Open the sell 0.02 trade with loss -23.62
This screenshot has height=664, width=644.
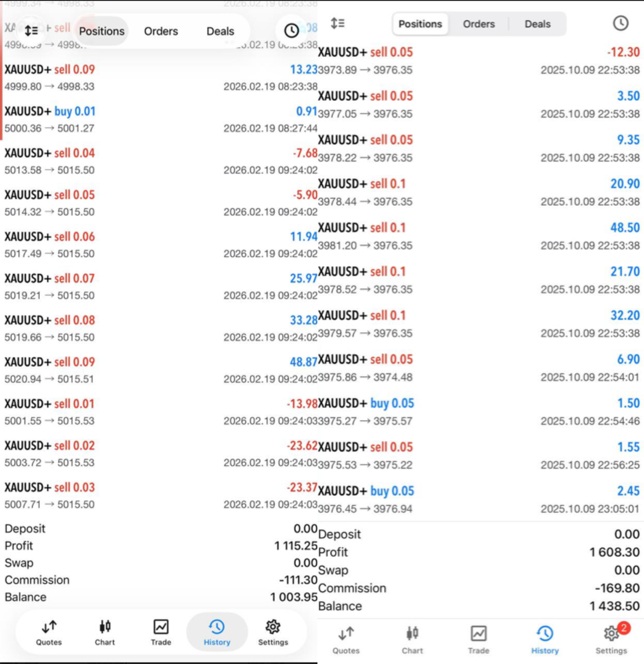[x=161, y=454]
